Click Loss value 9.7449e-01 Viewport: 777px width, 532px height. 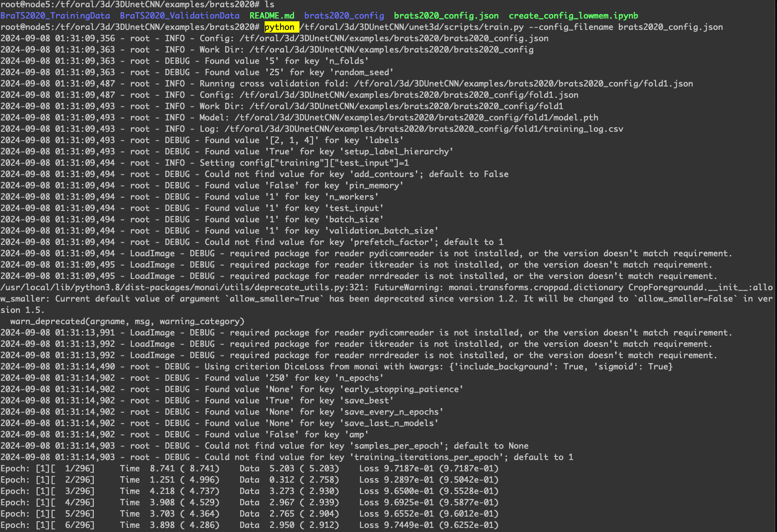[x=409, y=525]
